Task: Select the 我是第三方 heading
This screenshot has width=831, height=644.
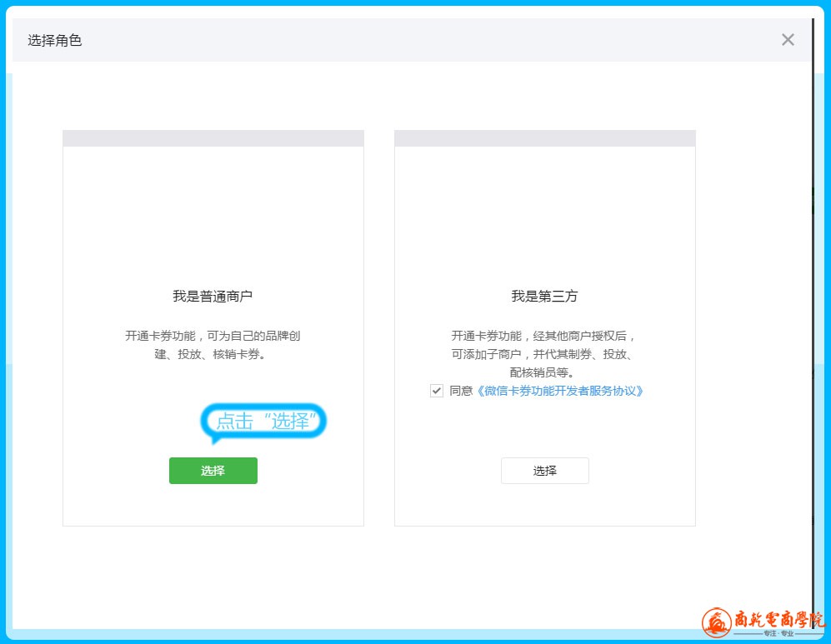Action: point(544,296)
